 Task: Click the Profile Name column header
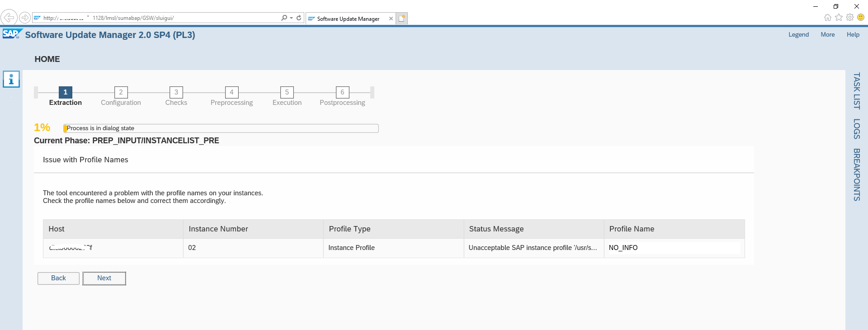point(674,229)
